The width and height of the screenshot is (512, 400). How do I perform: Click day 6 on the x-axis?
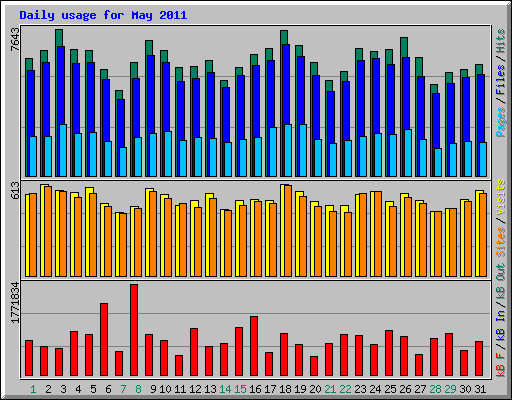(x=108, y=389)
